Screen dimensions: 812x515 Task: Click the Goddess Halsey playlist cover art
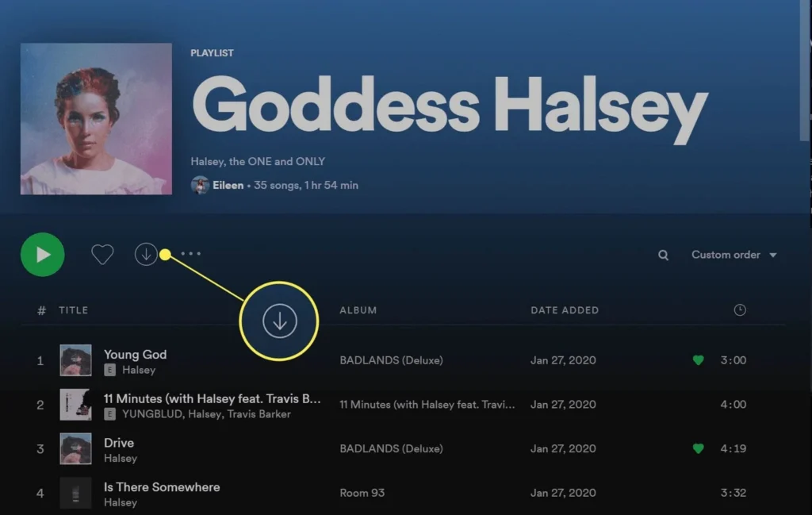click(x=96, y=119)
